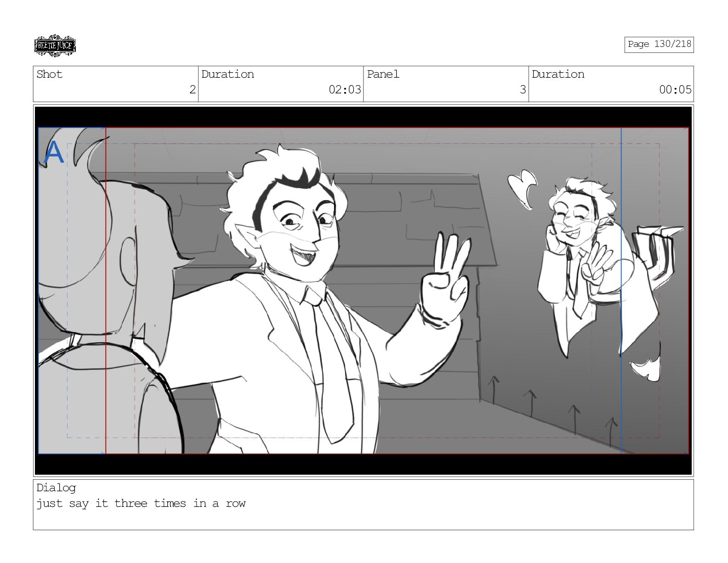This screenshot has height=563, width=728.
Task: Click the Duration label next to Shot
Action: tap(227, 75)
